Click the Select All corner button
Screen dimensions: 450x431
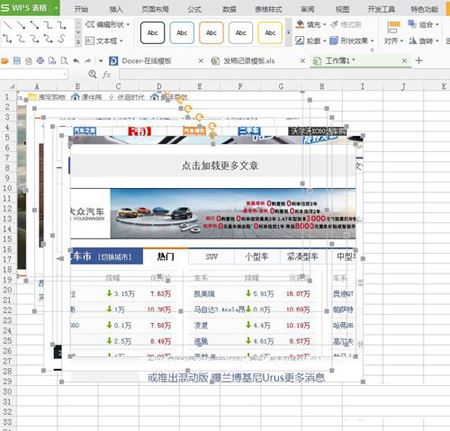click(8, 87)
